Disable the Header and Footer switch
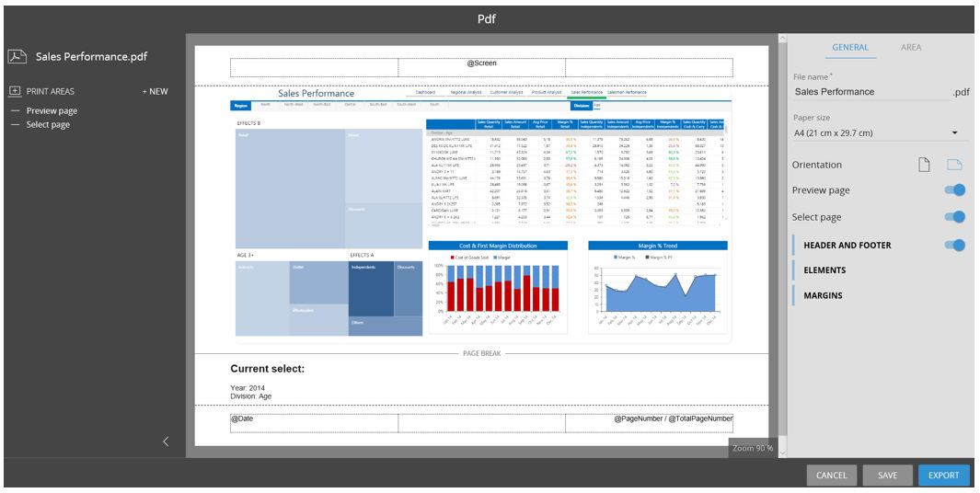This screenshot has width=980, height=493. tap(954, 245)
